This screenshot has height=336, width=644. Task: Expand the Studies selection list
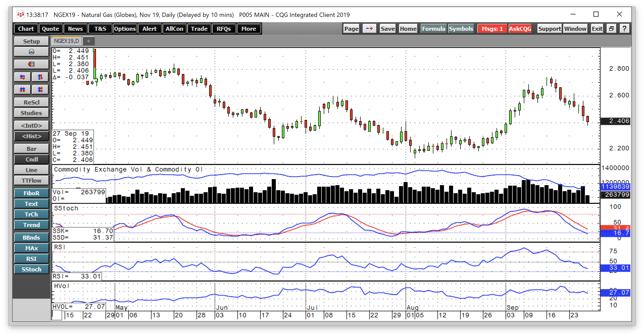pos(31,113)
